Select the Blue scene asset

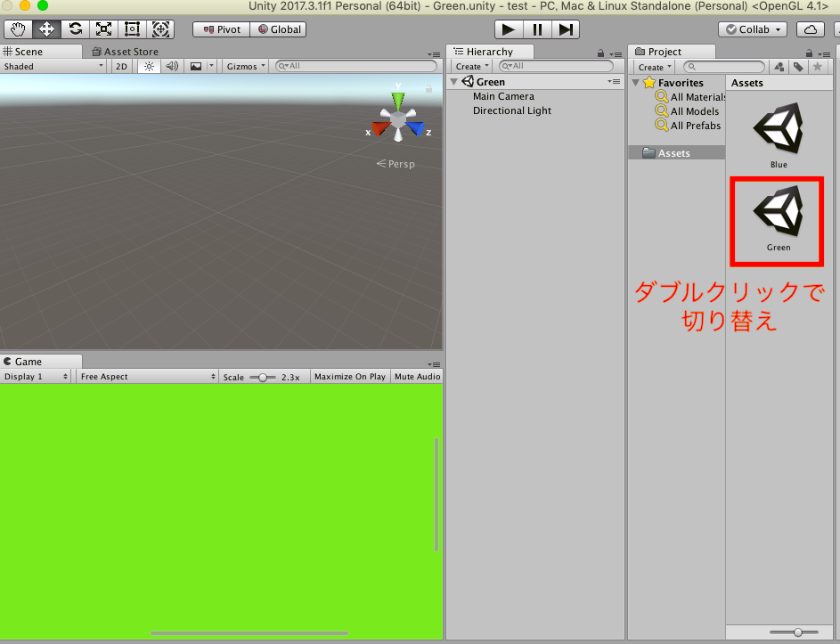tap(779, 135)
